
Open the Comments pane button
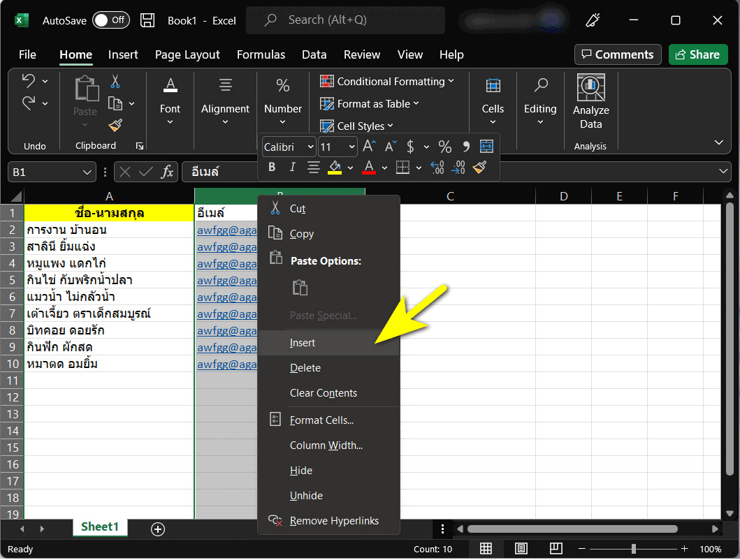[617, 54]
